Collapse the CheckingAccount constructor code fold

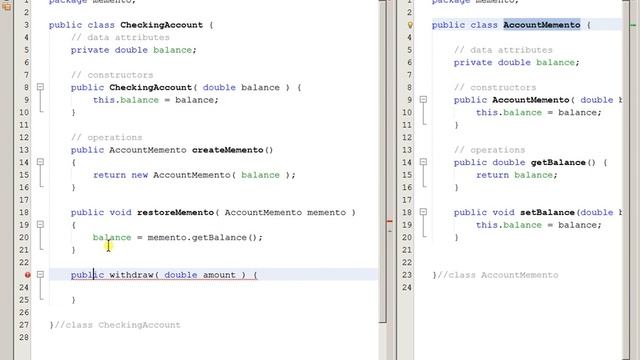[40, 87]
